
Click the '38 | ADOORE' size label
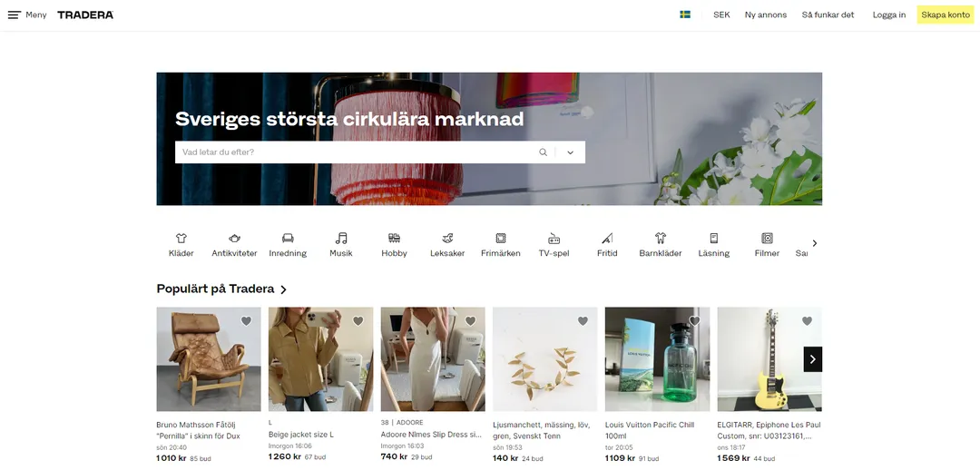coord(402,423)
